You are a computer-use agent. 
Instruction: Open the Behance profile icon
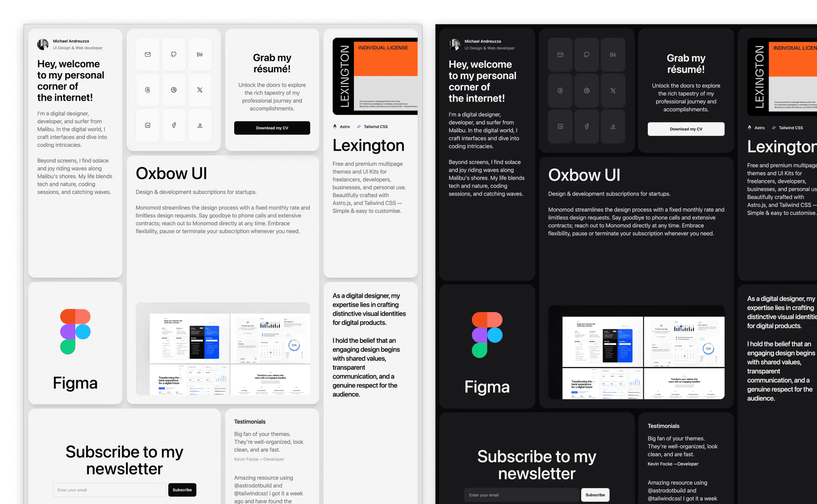click(200, 54)
